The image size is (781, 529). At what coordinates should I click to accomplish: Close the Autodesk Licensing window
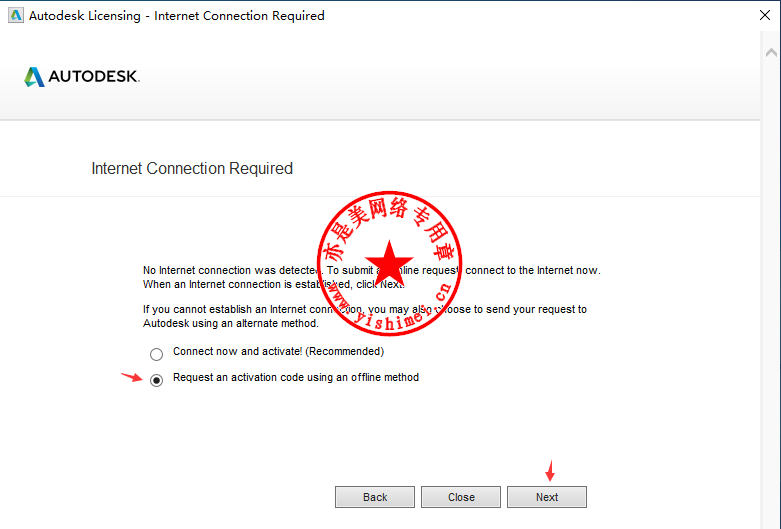click(x=765, y=15)
